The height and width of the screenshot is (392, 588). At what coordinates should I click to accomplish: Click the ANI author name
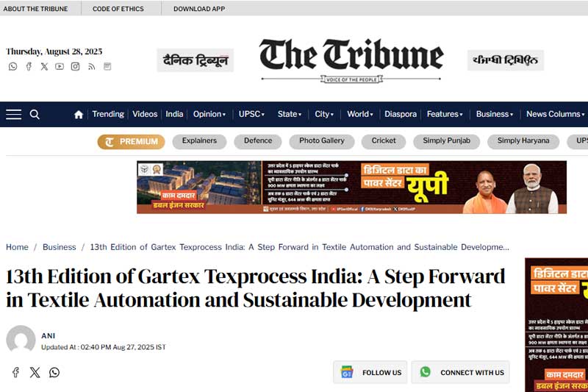click(x=49, y=335)
